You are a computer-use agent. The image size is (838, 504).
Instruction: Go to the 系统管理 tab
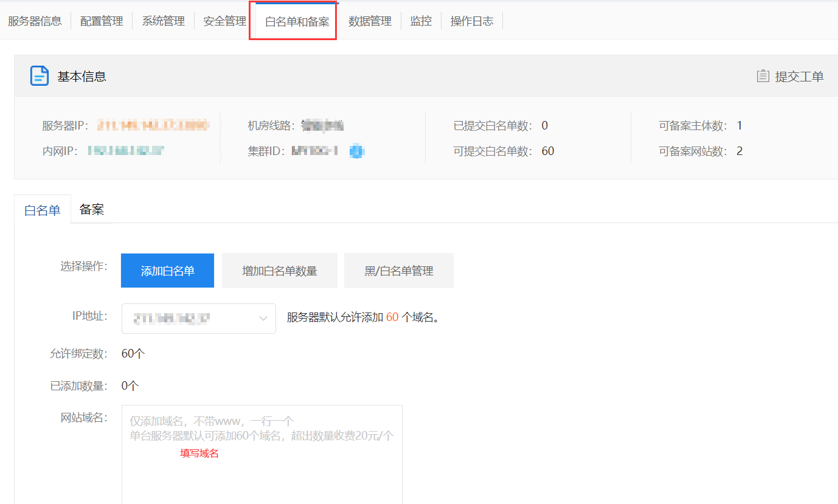(x=163, y=21)
